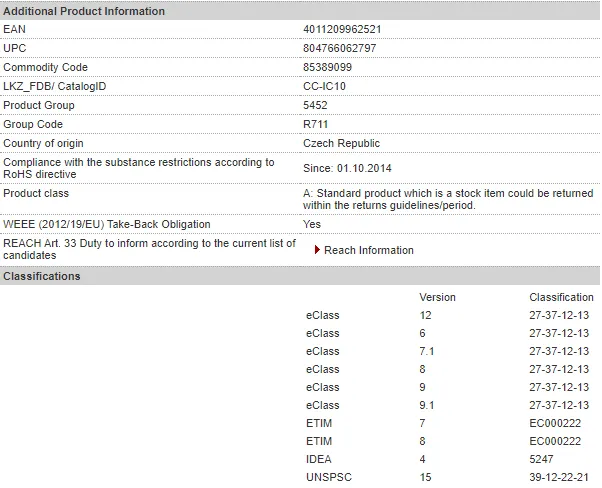Click the Commodity Code value 85389099
This screenshot has width=602, height=488.
tap(327, 67)
